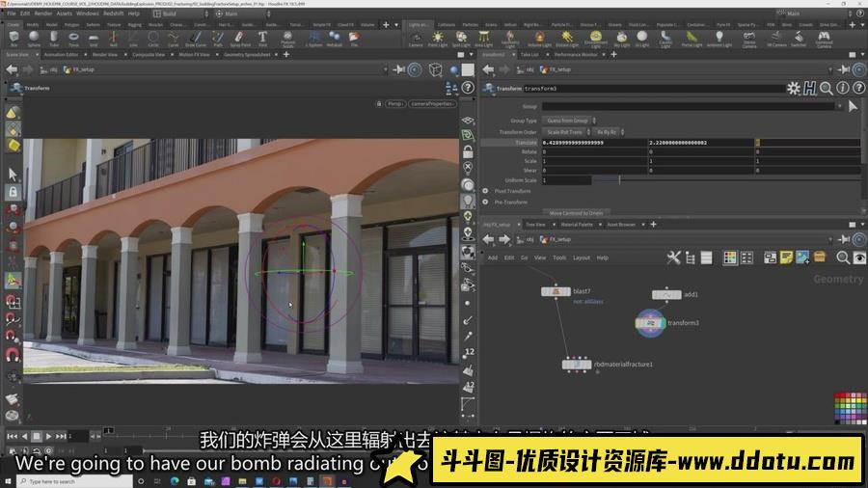Select the Circle shelf tool
The width and height of the screenshot is (868, 488).
click(153, 39)
